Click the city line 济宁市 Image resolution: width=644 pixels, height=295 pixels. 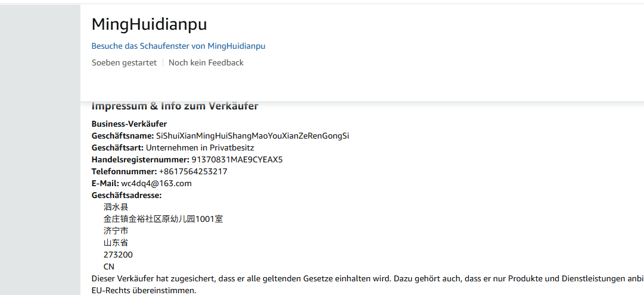click(x=116, y=231)
